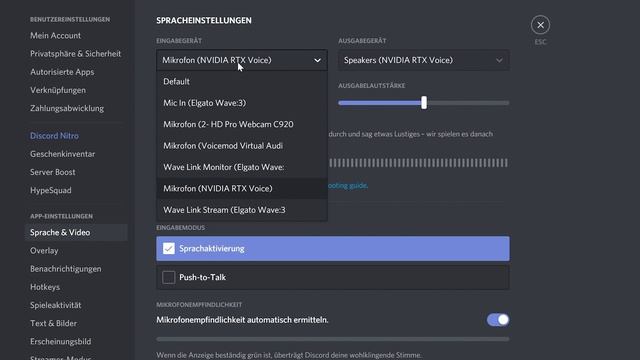The height and width of the screenshot is (360, 640).
Task: Toggle automatic Mikrofonempfindlichkeit switch
Action: (x=498, y=320)
